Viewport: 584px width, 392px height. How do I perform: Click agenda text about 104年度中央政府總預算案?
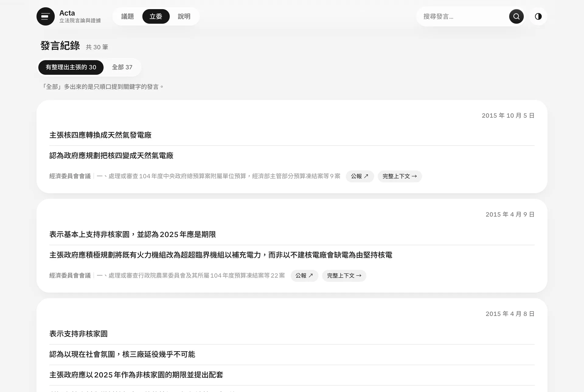(x=218, y=176)
